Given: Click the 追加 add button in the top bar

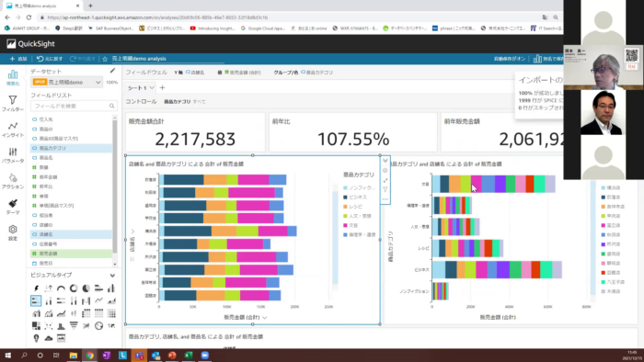Looking at the screenshot, I should pyautogui.click(x=18, y=59).
